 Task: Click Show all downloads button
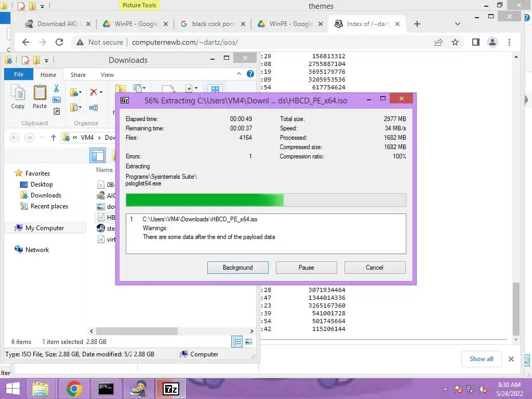(481, 359)
